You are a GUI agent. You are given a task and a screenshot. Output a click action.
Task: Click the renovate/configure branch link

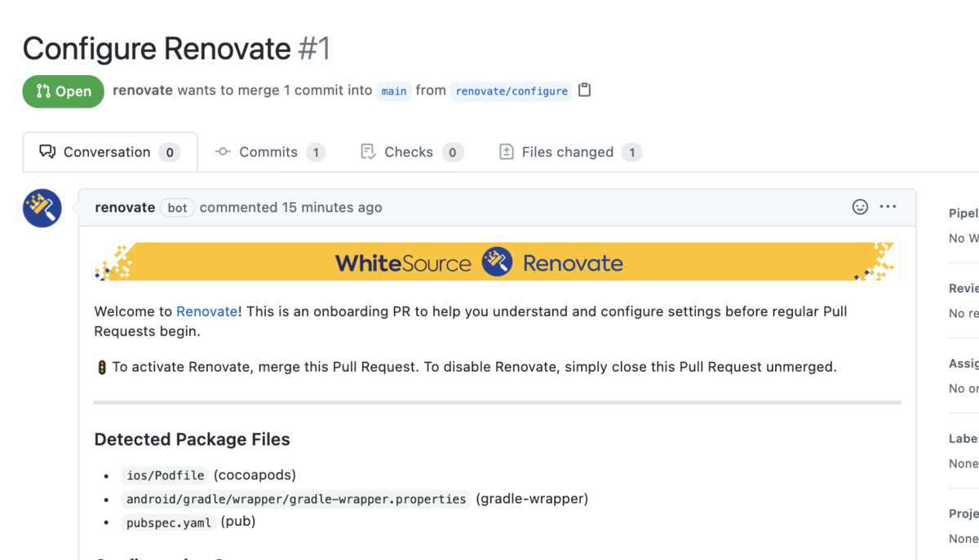[x=512, y=90]
